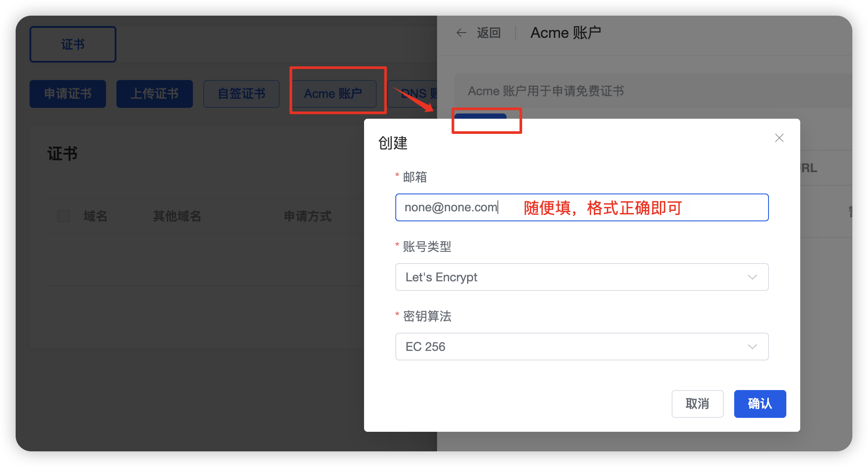The width and height of the screenshot is (868, 467).
Task: Open the 账号类型 account type combo box
Action: (x=581, y=277)
